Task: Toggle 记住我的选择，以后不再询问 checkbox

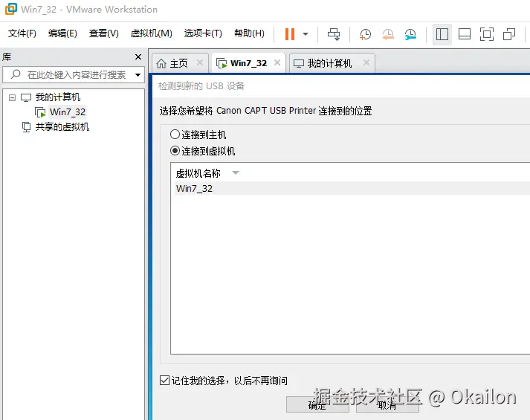Action: (x=164, y=381)
